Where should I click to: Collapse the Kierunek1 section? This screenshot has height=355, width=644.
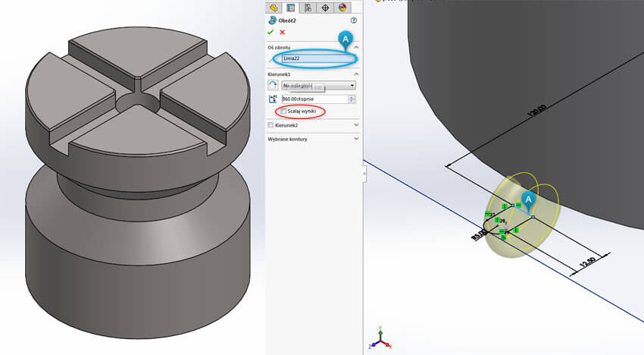356,74
